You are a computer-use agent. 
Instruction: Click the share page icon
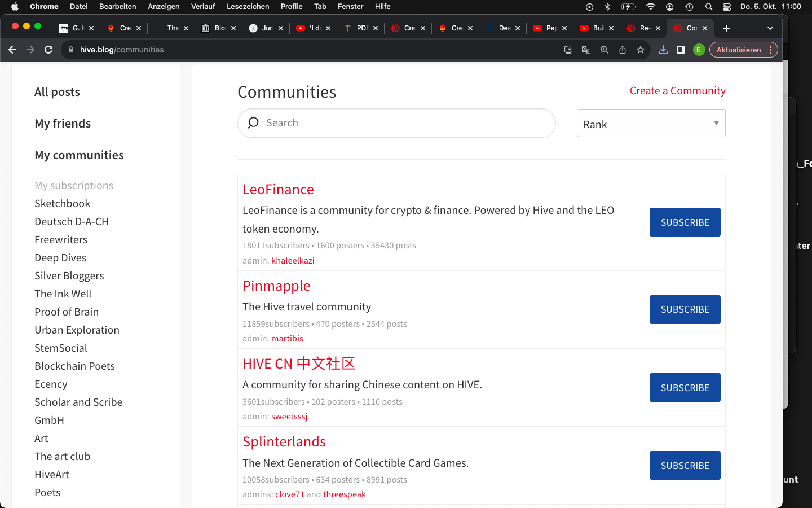coord(623,50)
